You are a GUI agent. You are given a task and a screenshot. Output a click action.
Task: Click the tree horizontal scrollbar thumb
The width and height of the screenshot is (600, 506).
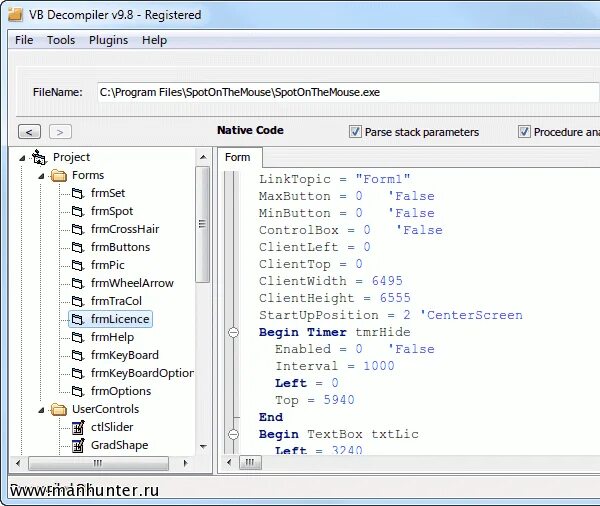coord(98,463)
